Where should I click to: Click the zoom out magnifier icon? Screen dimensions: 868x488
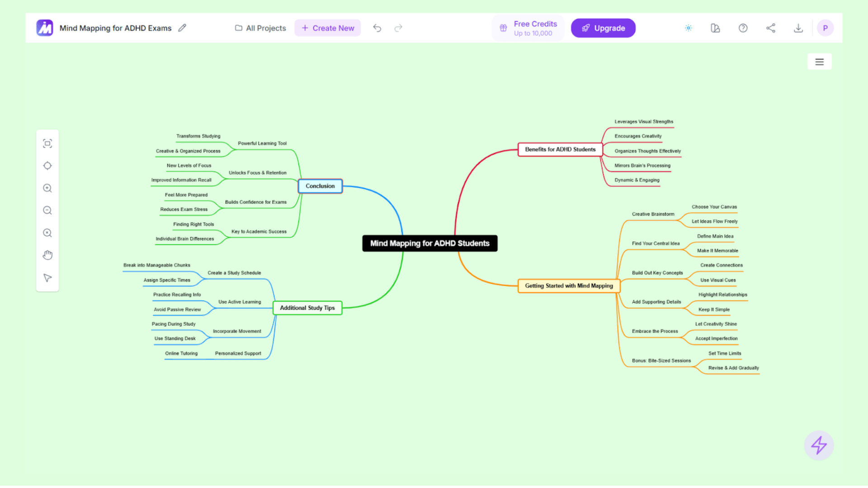47,210
